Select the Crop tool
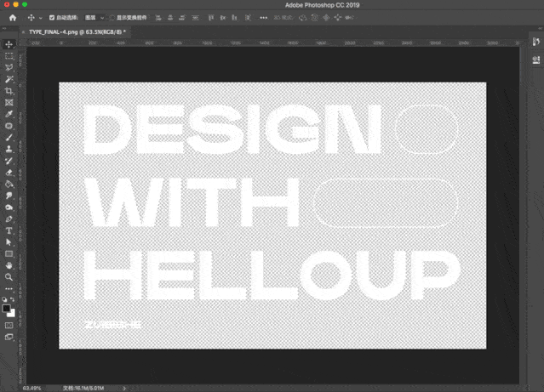Image resolution: width=544 pixels, height=392 pixels. click(9, 91)
